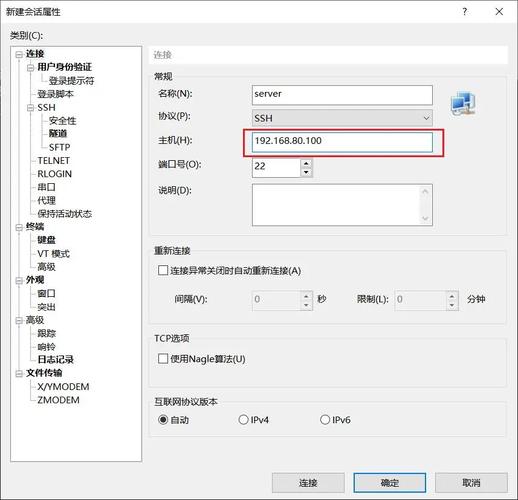Select 串口 in the tree
Image resolution: width=518 pixels, height=500 pixels.
tap(46, 187)
